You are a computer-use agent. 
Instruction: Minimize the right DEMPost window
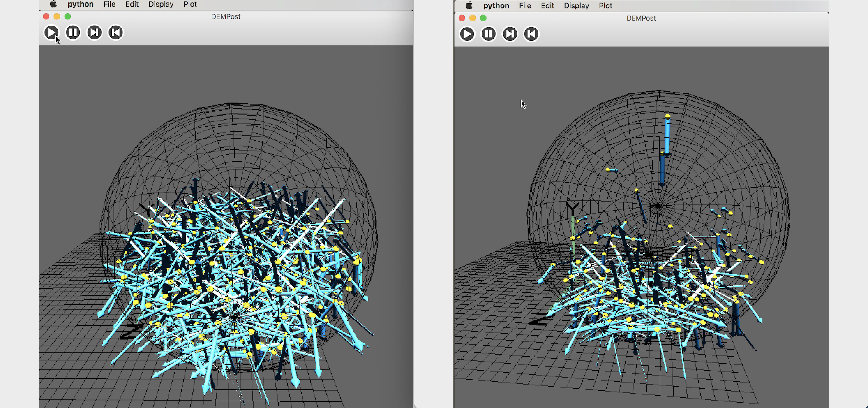(472, 18)
